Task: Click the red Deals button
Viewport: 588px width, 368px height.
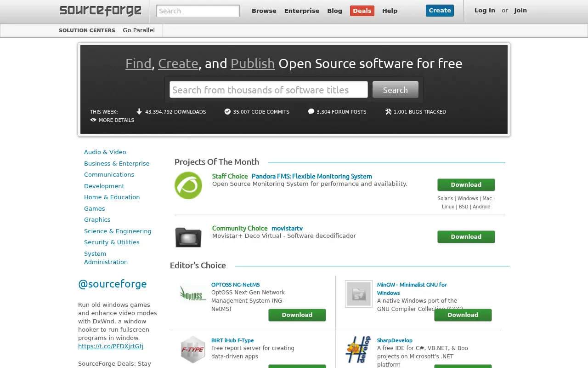Action: point(362,11)
